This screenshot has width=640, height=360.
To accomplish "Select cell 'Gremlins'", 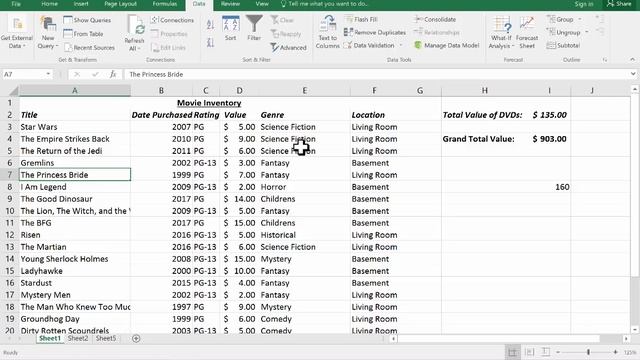I will click(x=75, y=163).
